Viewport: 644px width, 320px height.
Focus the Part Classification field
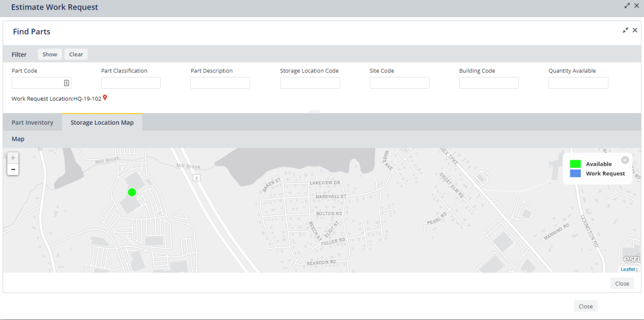pyautogui.click(x=131, y=83)
